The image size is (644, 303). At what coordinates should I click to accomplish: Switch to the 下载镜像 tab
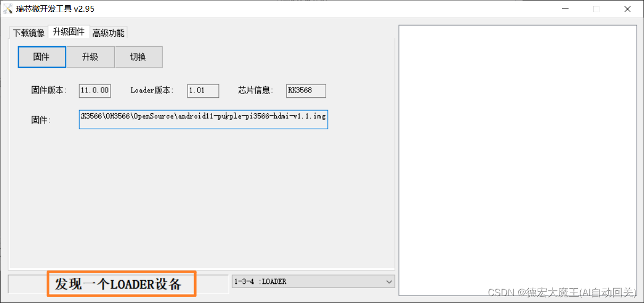[29, 33]
